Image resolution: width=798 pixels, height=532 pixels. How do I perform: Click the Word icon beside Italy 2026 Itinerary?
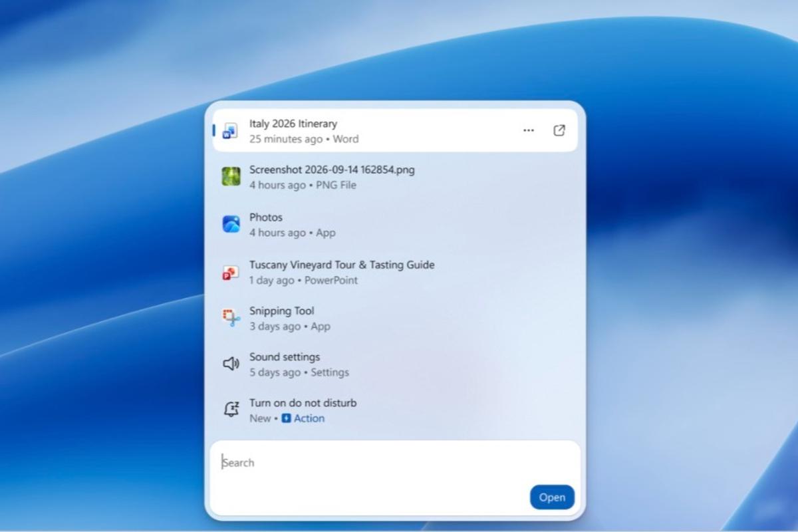coord(230,130)
